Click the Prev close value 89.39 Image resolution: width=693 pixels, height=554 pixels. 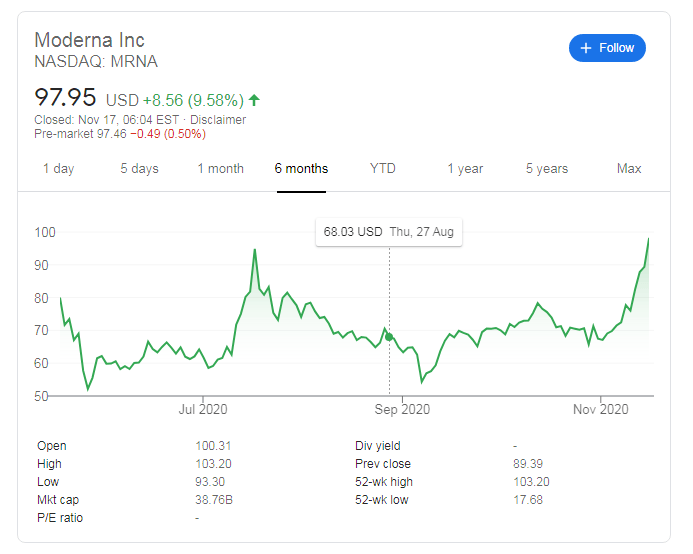click(528, 464)
